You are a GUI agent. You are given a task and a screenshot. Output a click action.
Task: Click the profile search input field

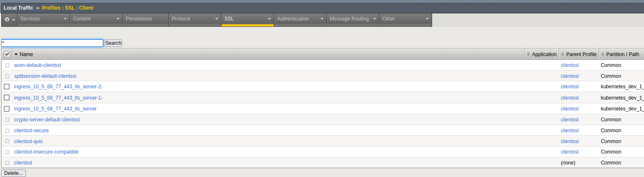[52, 43]
